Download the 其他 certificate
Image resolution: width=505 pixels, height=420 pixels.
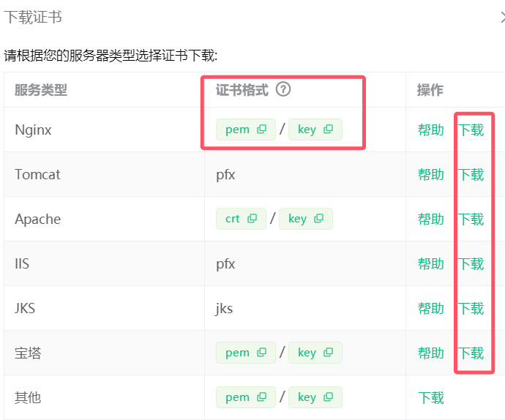(x=431, y=398)
